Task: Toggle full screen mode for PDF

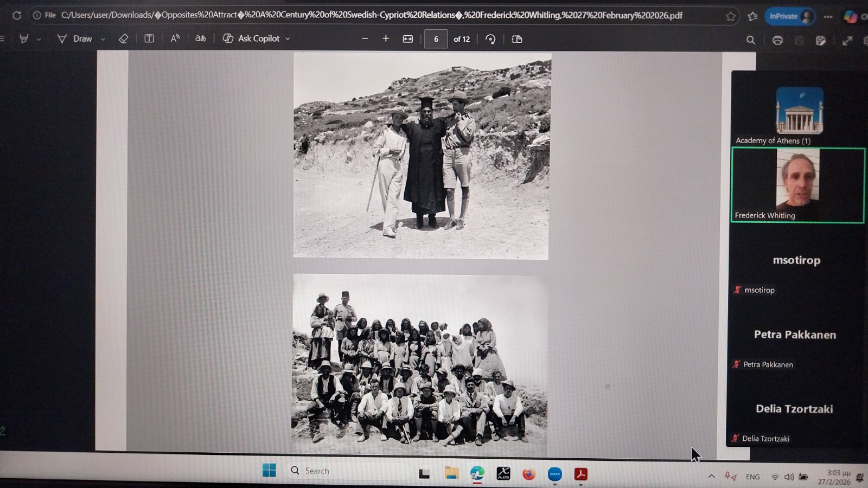Action: [x=847, y=41]
